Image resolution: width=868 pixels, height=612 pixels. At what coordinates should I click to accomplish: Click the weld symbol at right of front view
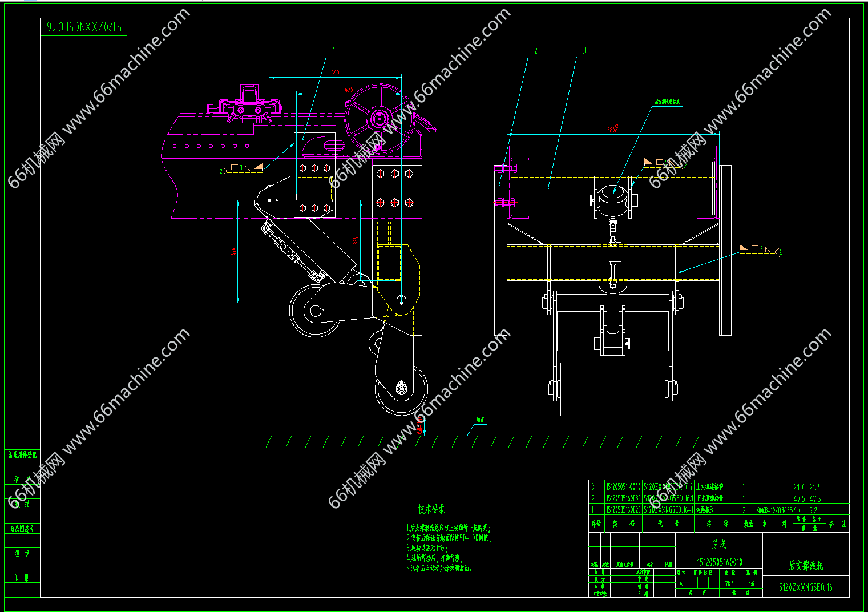759,249
